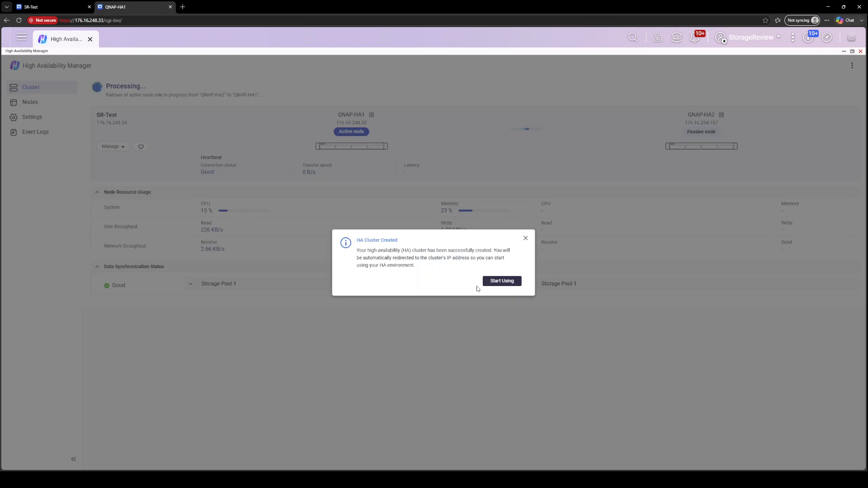Image resolution: width=868 pixels, height=488 pixels.
Task: Collapse the Node Resource Usage section
Action: pyautogui.click(x=97, y=192)
